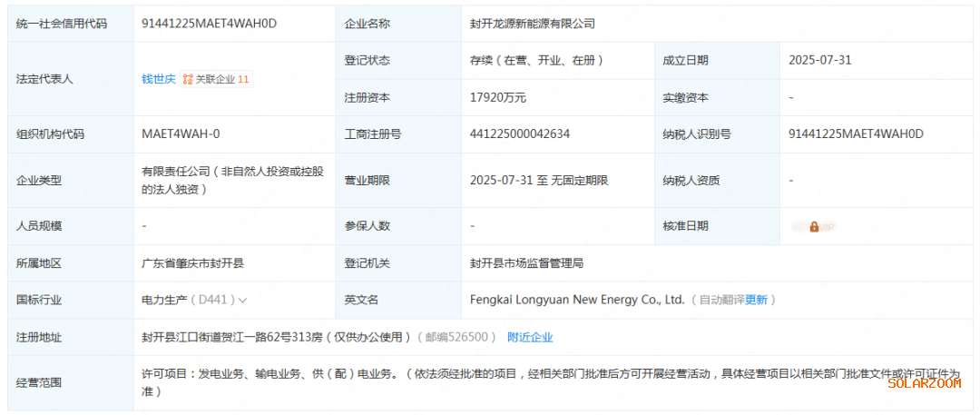Click registration authority 封开县市场监督管理局
This screenshot has width=980, height=415.
(x=526, y=263)
